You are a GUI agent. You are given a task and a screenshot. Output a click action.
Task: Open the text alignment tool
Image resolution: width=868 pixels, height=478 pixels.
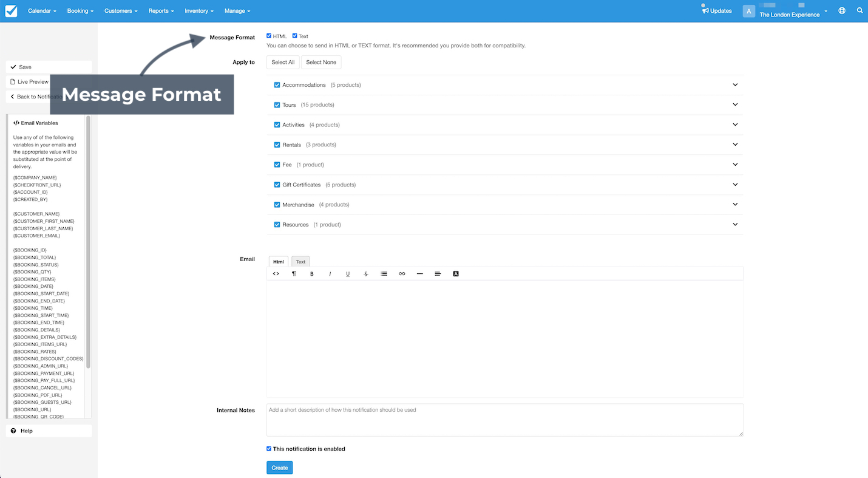(438, 274)
